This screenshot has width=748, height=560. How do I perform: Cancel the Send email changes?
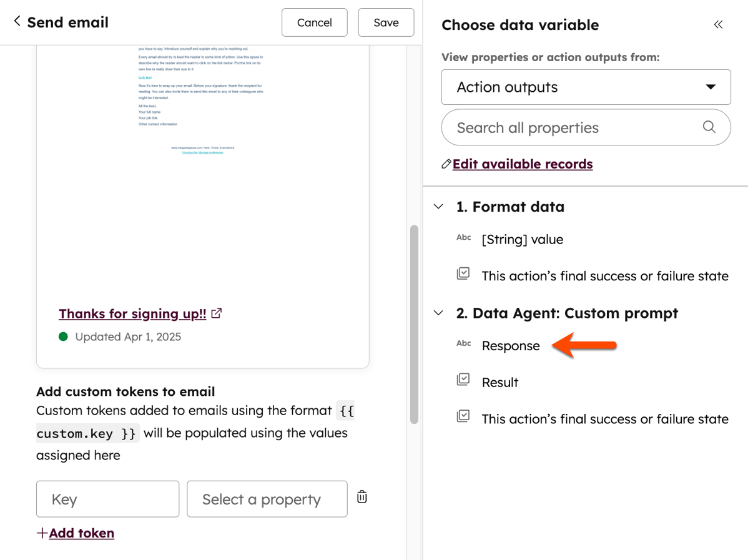tap(314, 22)
